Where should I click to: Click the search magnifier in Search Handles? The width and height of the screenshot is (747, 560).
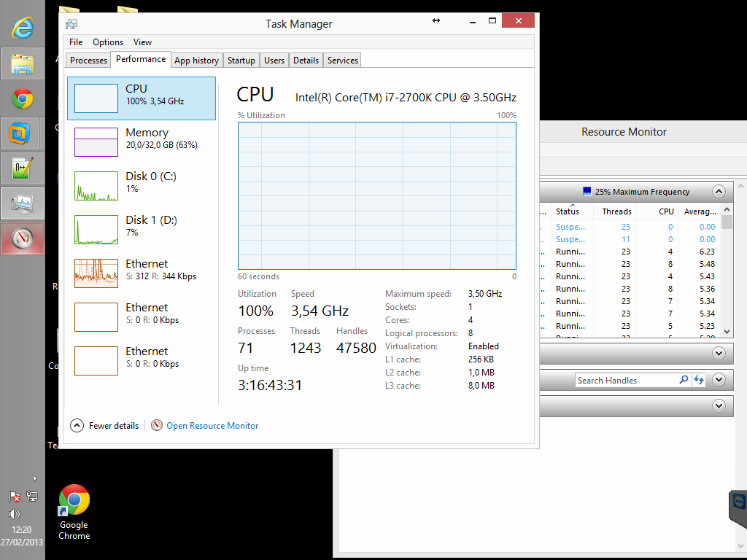click(684, 380)
